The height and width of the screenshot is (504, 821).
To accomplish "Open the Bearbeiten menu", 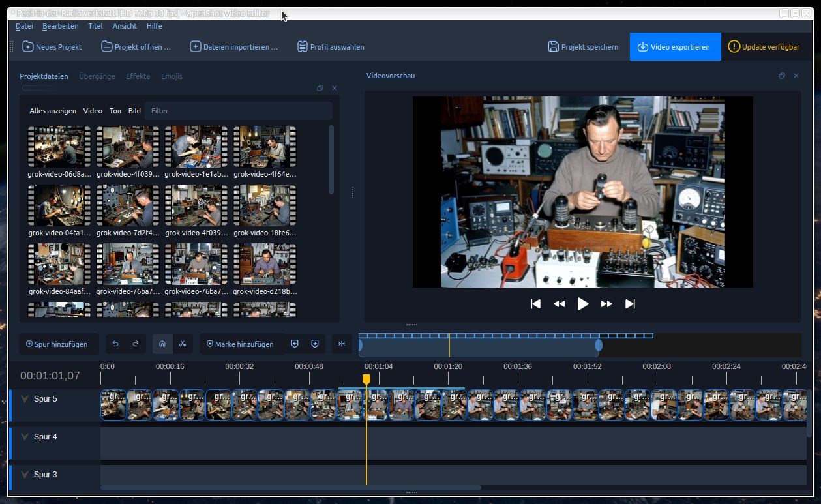I will 60,26.
